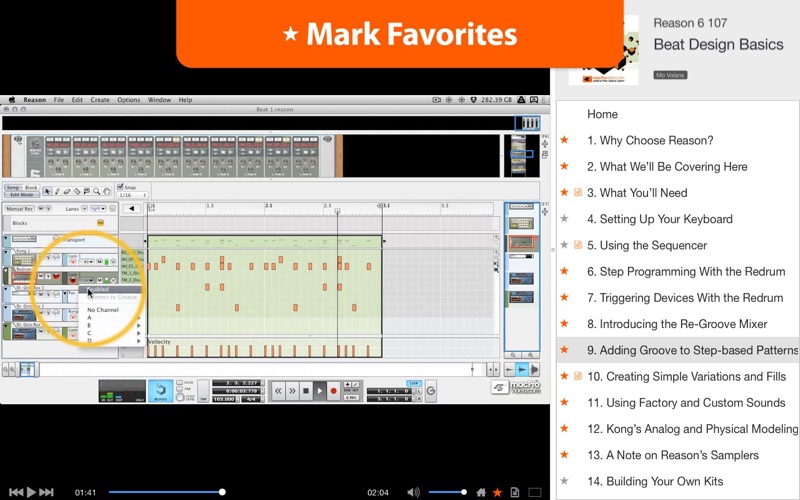Toggle favorite star for Setting Up Your Keyboard

564,219
